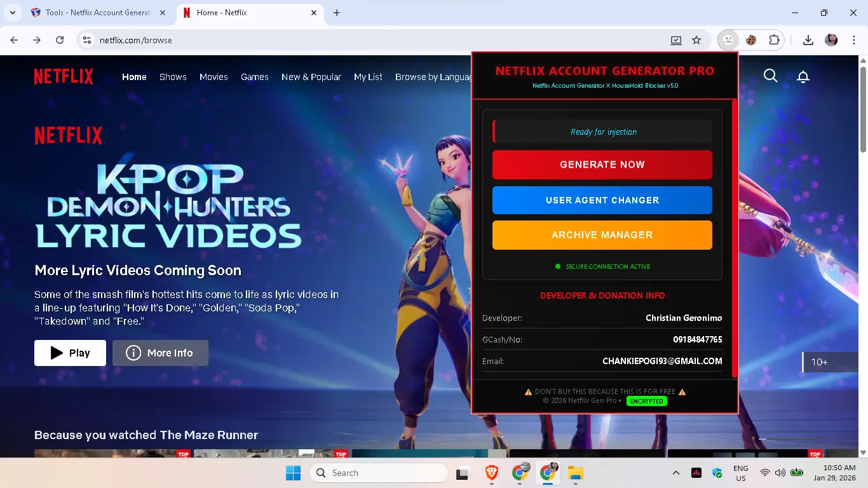
Task: Open the browser profile avatar
Action: pos(831,40)
